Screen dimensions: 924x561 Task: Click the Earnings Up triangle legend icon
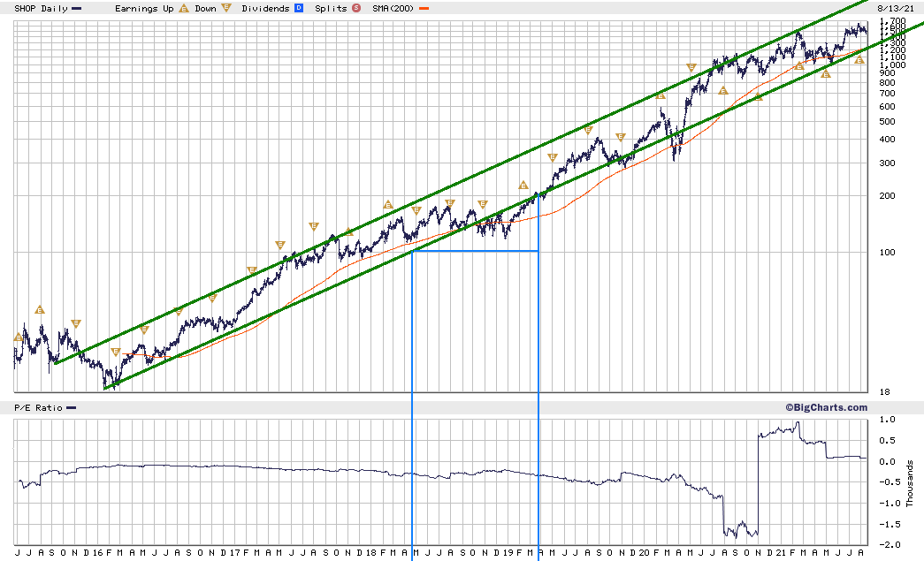pos(184,8)
